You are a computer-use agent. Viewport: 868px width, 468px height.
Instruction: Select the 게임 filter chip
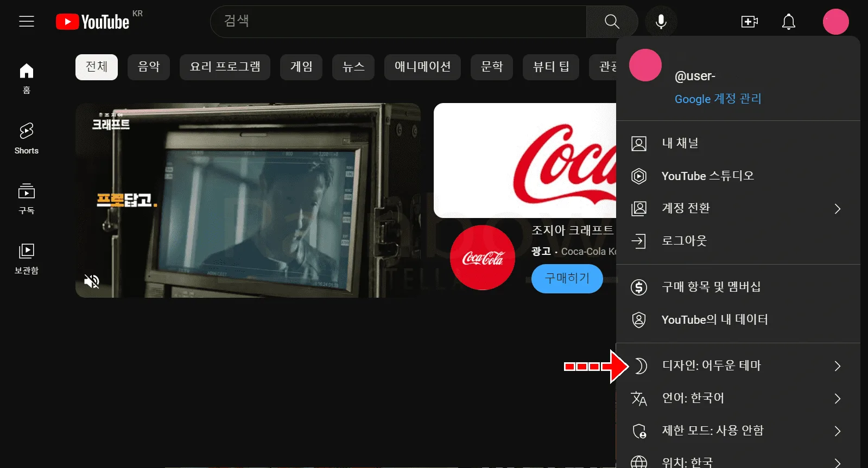pyautogui.click(x=301, y=67)
